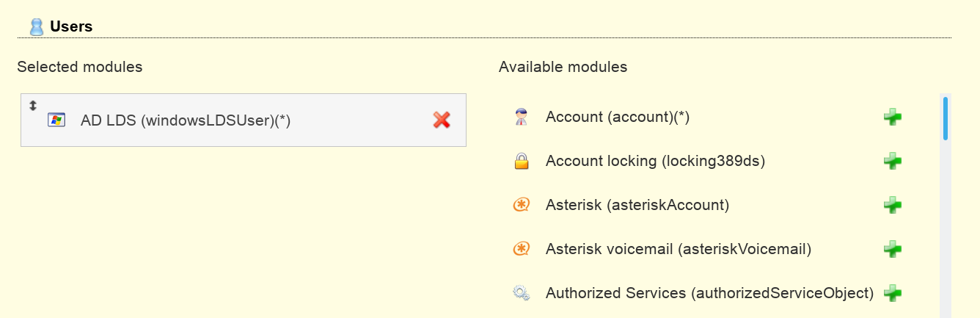The height and width of the screenshot is (318, 980).
Task: Click the Account locking (locking389ds) label
Action: (655, 162)
